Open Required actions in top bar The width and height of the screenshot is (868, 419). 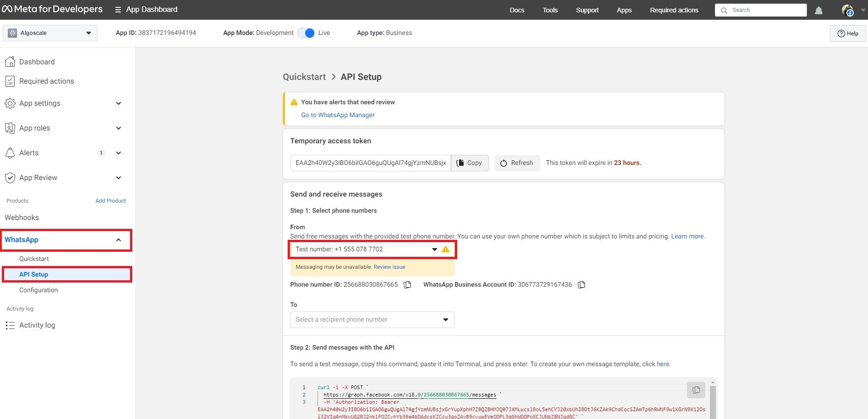674,10
